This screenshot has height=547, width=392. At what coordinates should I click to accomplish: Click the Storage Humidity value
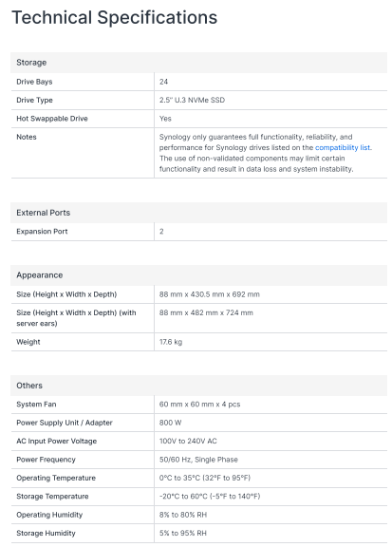click(x=183, y=534)
